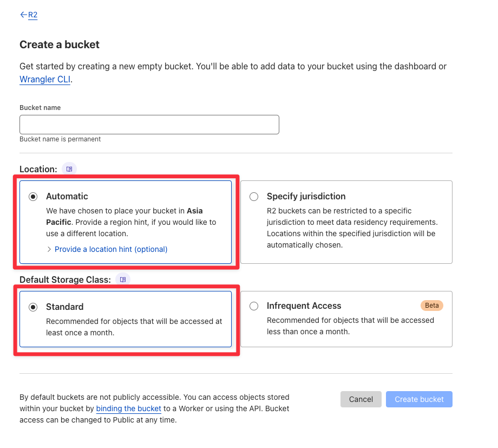Open the Default Storage Class docs icon
Screen dimensions: 498x448
tap(123, 280)
